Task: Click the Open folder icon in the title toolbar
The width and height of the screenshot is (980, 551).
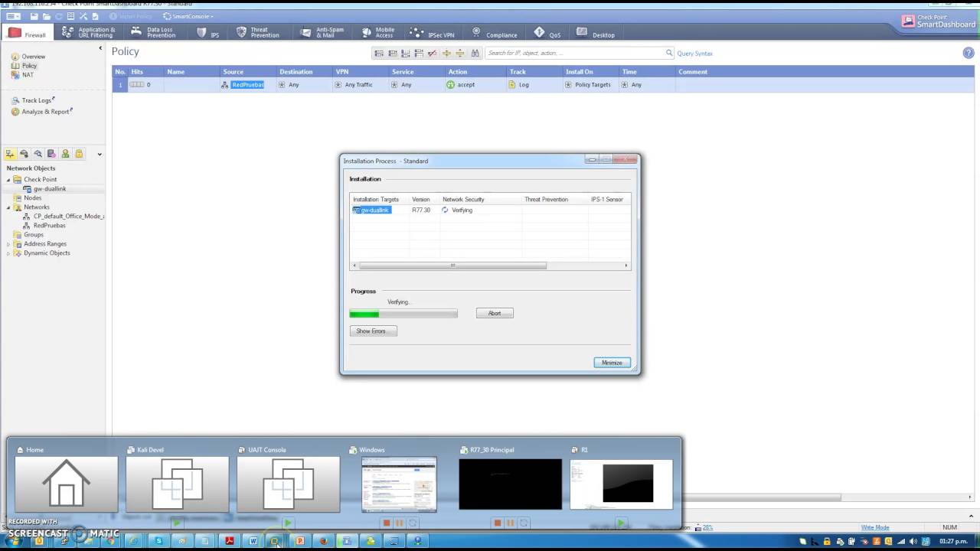Action: [x=47, y=16]
